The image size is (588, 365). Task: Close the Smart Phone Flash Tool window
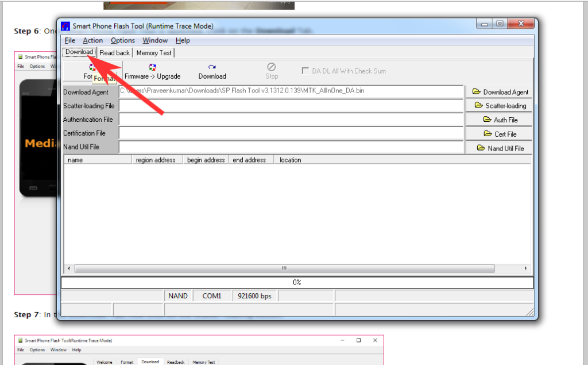click(x=520, y=24)
